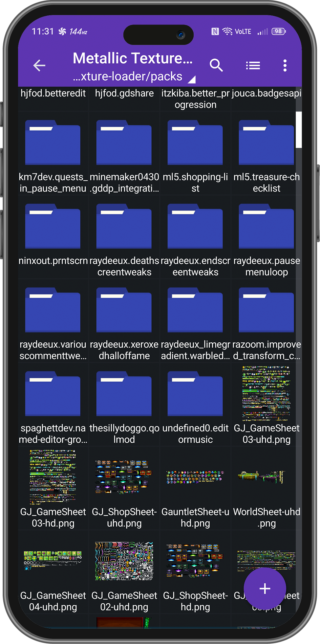The width and height of the screenshot is (320, 644).
Task: Open GauntletSheet-uhd.png thumbnail
Action: click(x=195, y=477)
